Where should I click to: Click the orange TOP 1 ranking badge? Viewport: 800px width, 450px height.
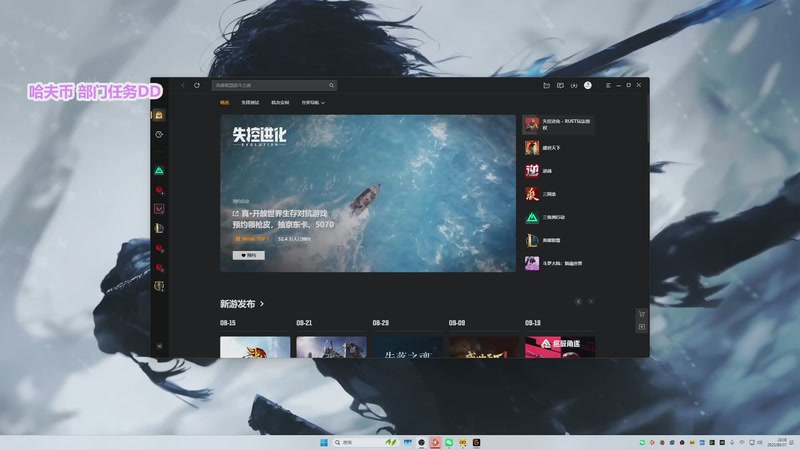(252, 239)
